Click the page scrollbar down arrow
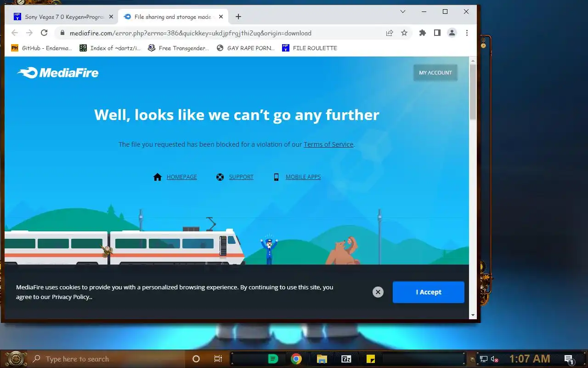The width and height of the screenshot is (588, 368). [x=473, y=315]
